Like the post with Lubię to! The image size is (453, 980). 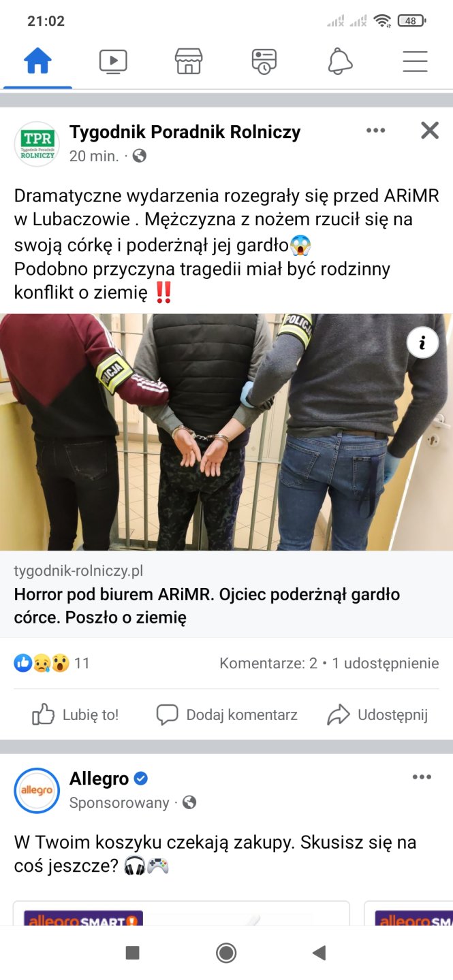[x=76, y=715]
